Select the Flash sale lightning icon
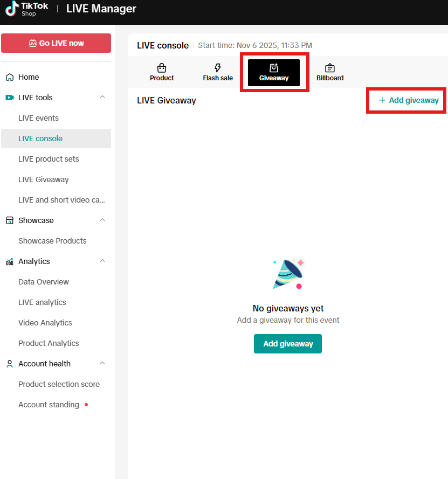The width and height of the screenshot is (448, 479). (x=218, y=68)
